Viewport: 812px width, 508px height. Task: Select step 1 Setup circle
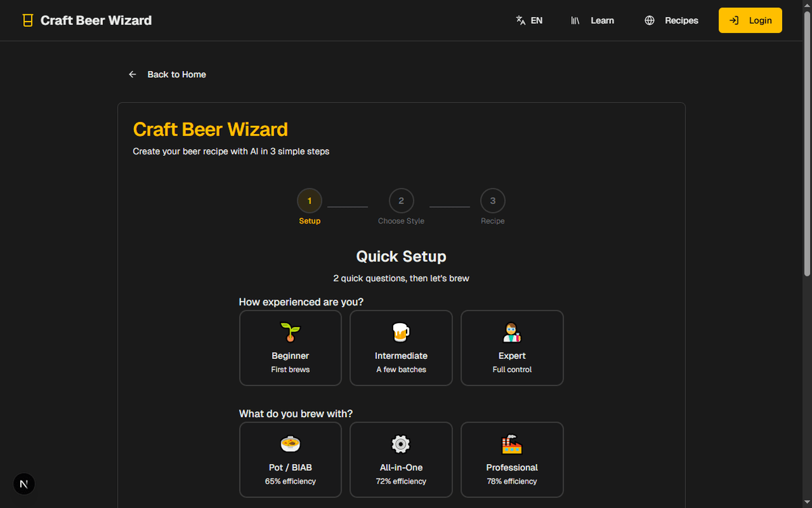point(310,200)
